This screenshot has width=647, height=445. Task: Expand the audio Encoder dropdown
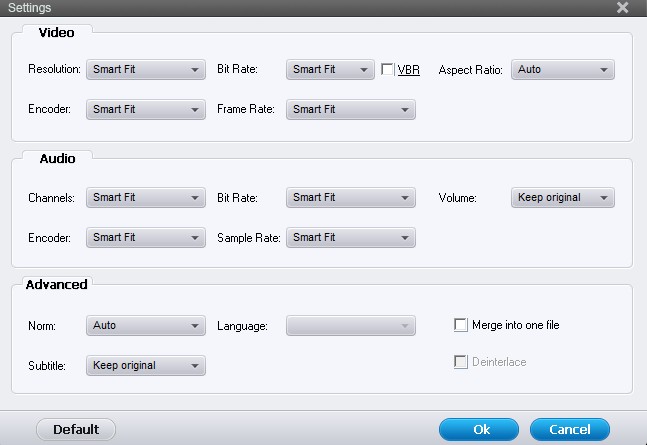coord(146,238)
